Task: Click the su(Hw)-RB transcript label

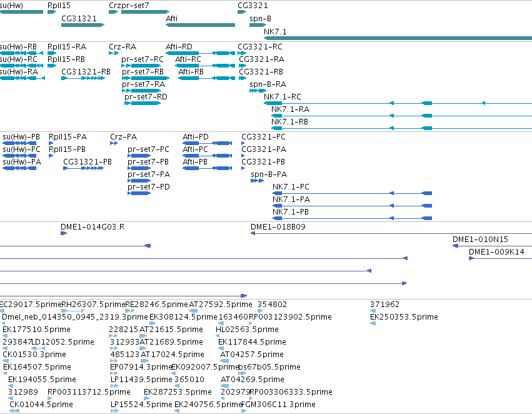Action: [x=18, y=47]
